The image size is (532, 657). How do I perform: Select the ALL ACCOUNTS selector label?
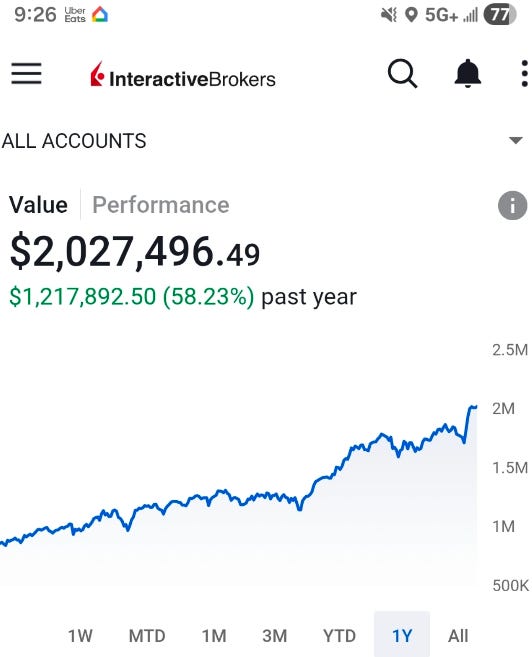(74, 141)
